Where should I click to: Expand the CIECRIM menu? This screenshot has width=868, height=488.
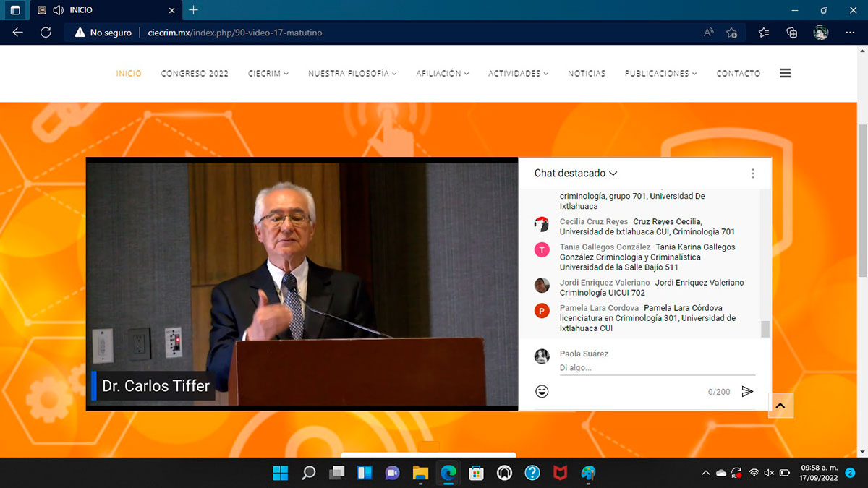pyautogui.click(x=268, y=74)
